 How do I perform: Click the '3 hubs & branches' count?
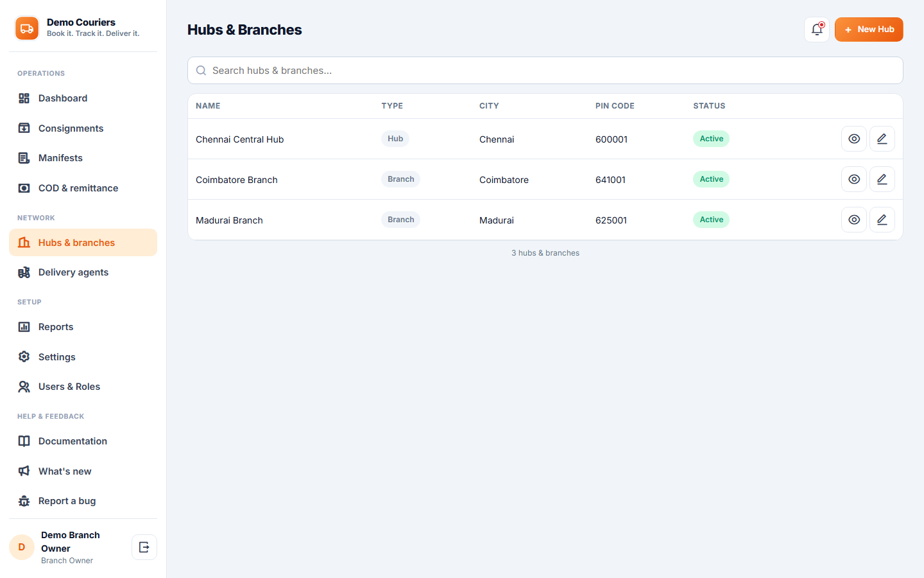pos(545,253)
